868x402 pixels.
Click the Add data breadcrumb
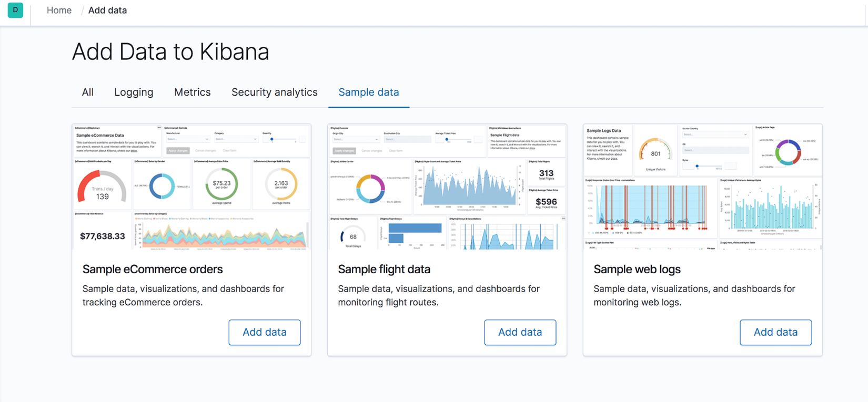coord(107,11)
